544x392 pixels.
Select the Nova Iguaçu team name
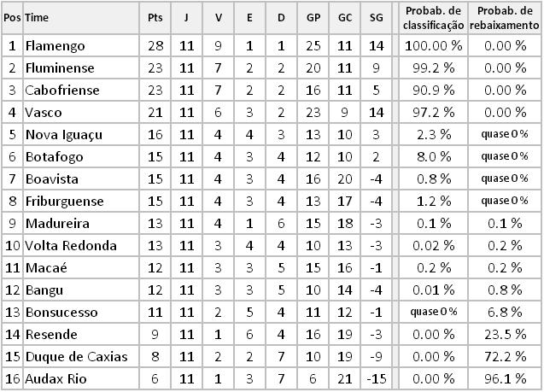pos(64,134)
